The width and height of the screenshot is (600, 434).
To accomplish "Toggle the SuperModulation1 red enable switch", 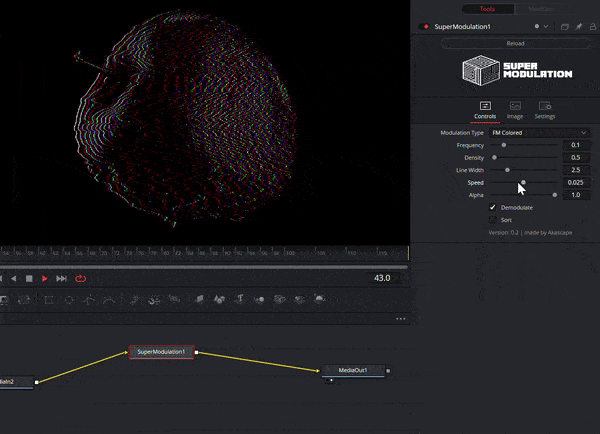I will pyautogui.click(x=426, y=26).
